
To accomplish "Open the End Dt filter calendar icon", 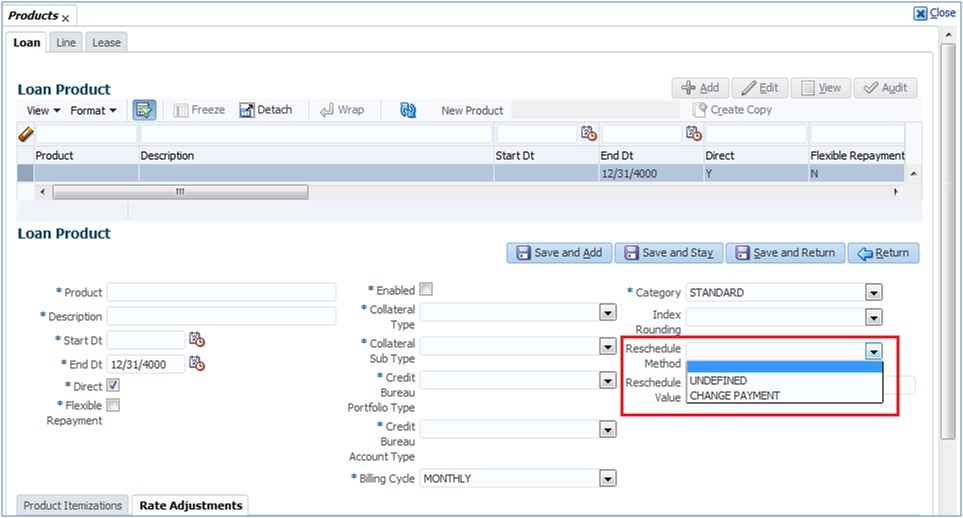I will pyautogui.click(x=693, y=133).
